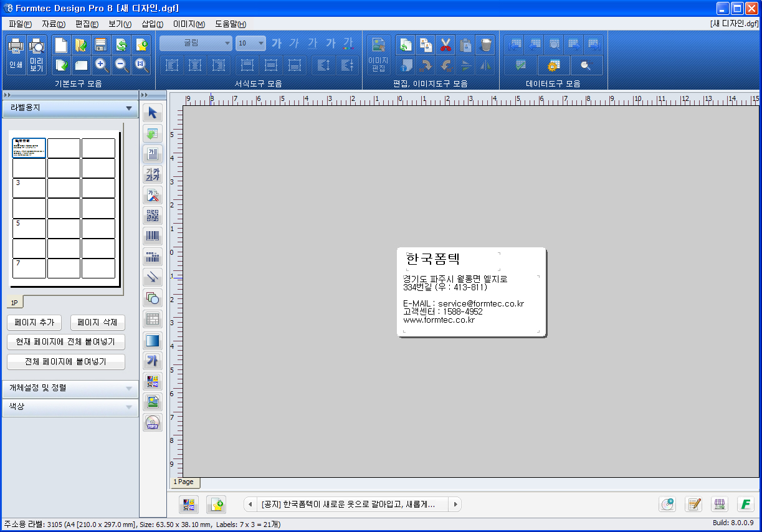This screenshot has width=762, height=532.
Task: Select the clipart tool
Action: (x=153, y=381)
